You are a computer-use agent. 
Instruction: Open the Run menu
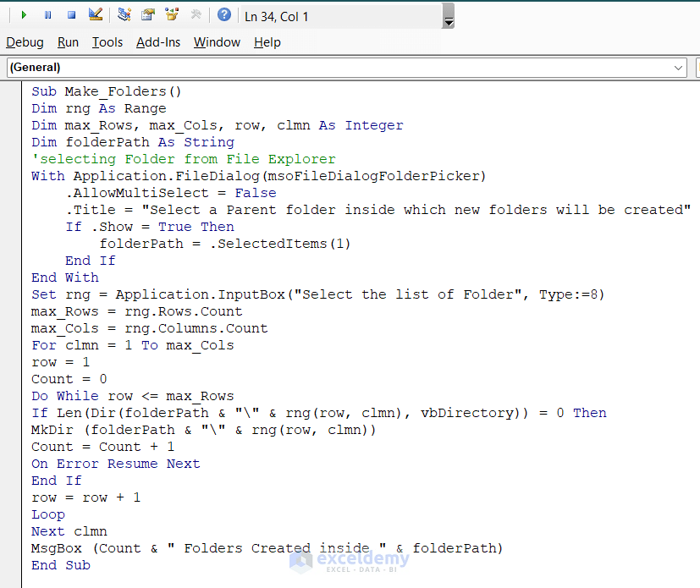tap(68, 42)
